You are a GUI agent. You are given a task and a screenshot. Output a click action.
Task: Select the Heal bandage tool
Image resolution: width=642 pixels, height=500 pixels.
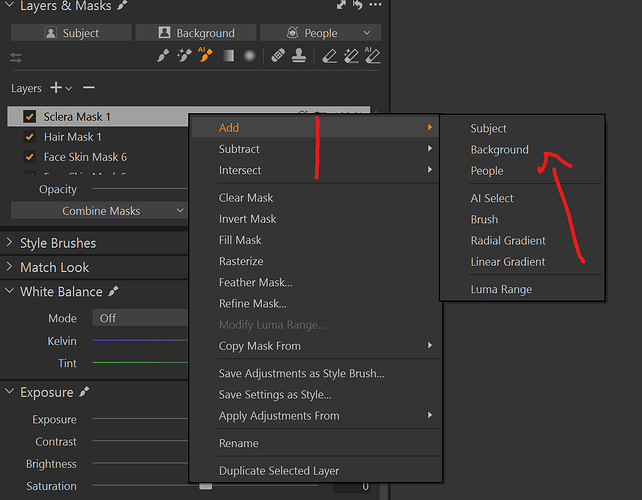(x=279, y=56)
